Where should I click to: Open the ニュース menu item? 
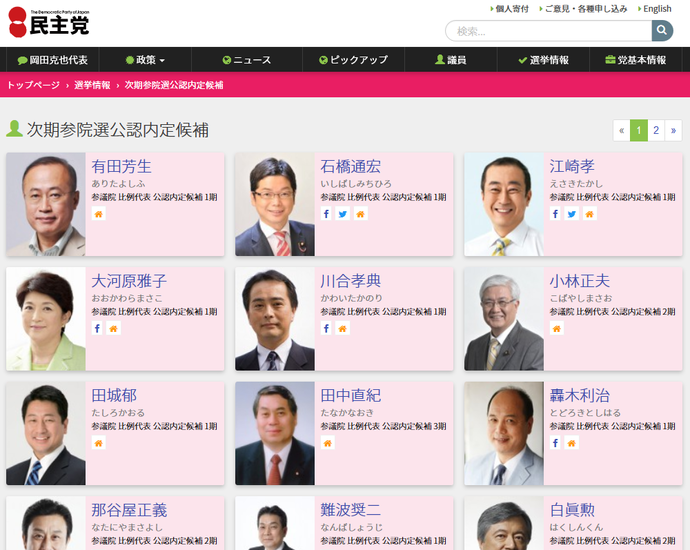pyautogui.click(x=247, y=60)
